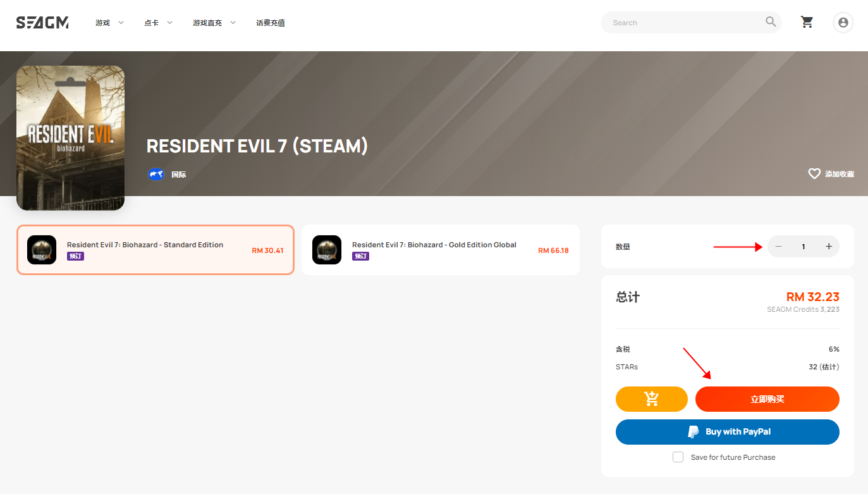Increase quantity with the plus button

pos(828,247)
